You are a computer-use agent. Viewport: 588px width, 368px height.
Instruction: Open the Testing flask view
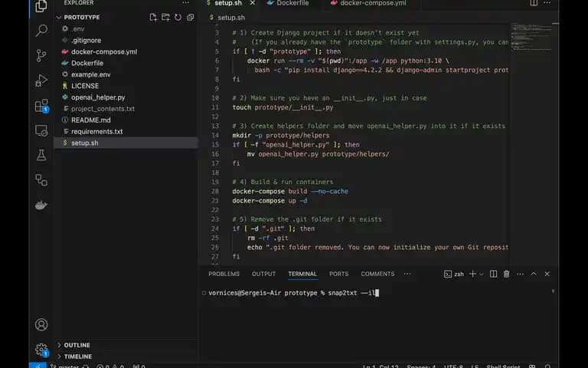(x=41, y=155)
